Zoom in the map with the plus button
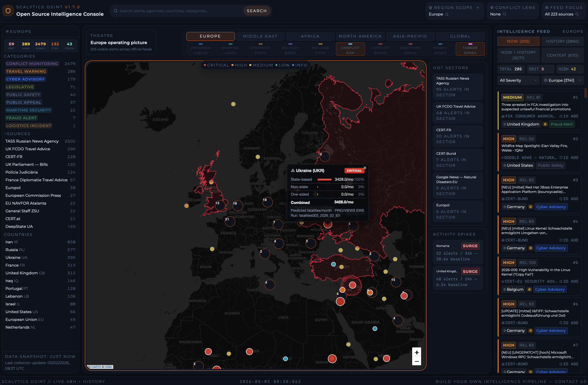Viewport: 588px width, 385px height. [417, 352]
